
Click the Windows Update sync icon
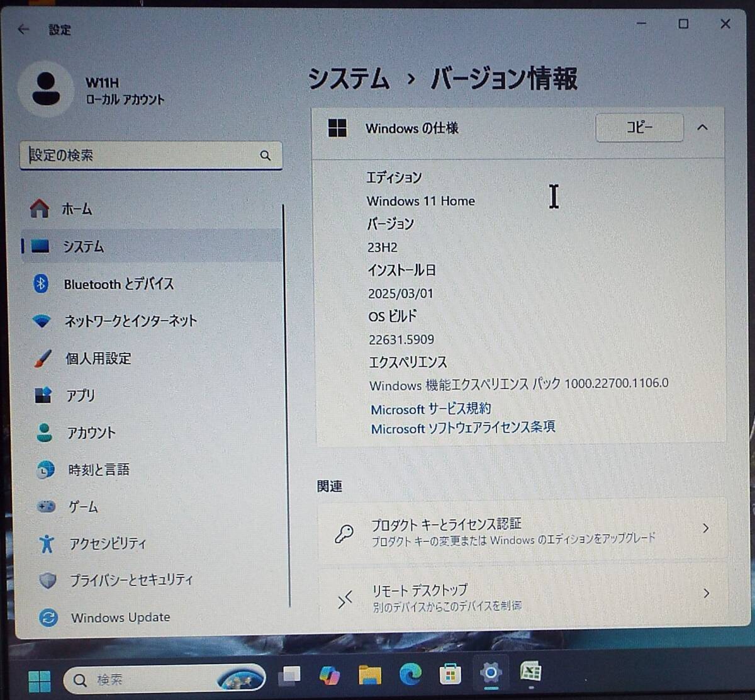(48, 618)
